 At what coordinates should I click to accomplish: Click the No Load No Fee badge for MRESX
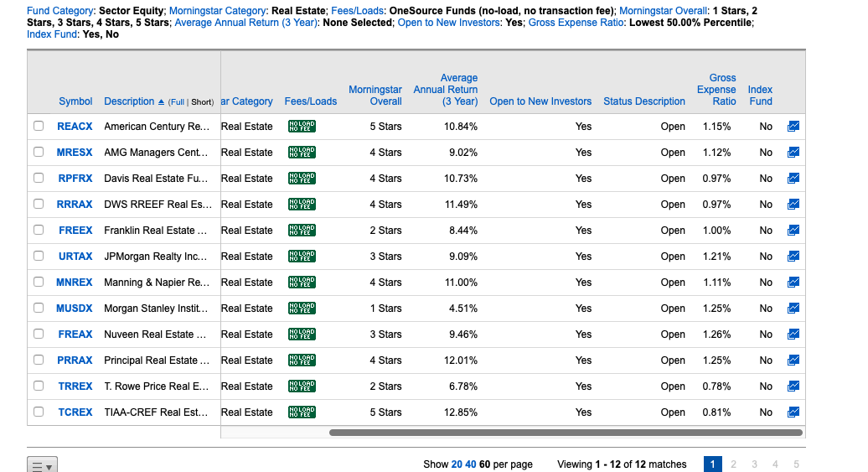click(302, 153)
